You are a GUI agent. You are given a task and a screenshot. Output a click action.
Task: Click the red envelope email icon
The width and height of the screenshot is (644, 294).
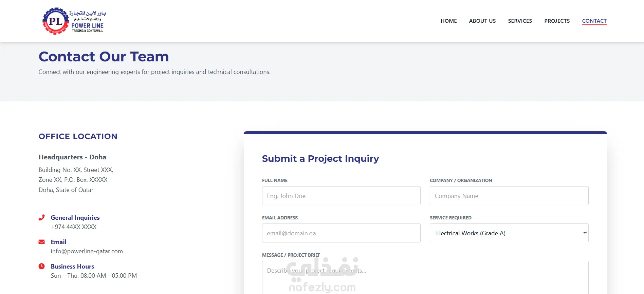click(42, 242)
